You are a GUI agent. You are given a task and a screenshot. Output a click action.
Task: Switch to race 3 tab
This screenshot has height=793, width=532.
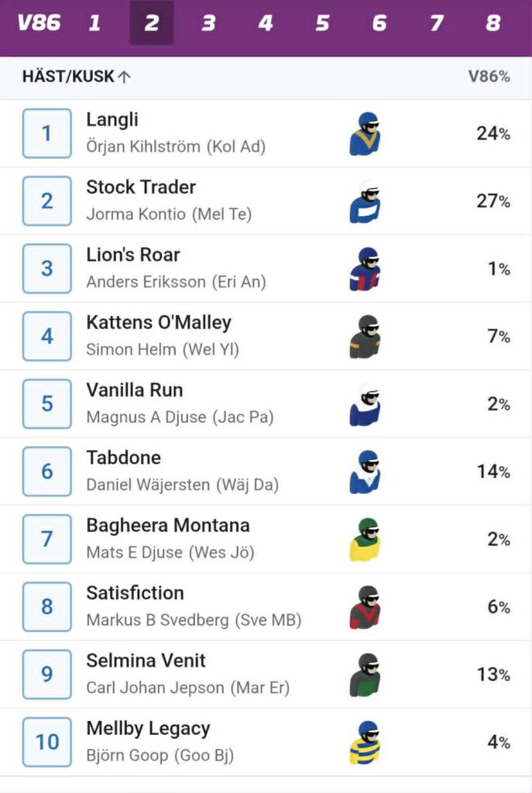tap(208, 23)
